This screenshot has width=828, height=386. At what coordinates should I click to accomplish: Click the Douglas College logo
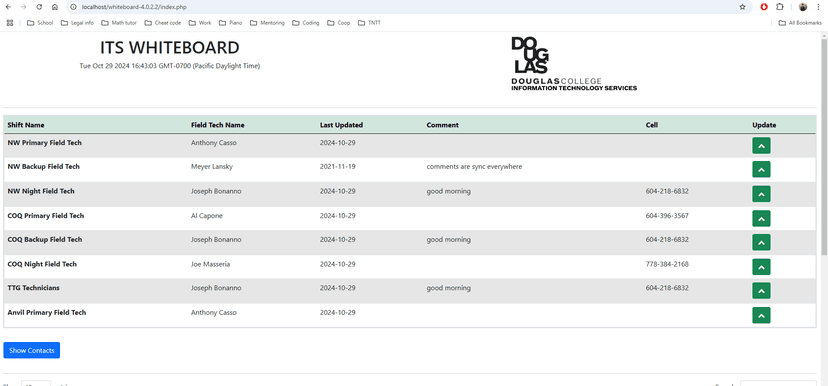574,64
